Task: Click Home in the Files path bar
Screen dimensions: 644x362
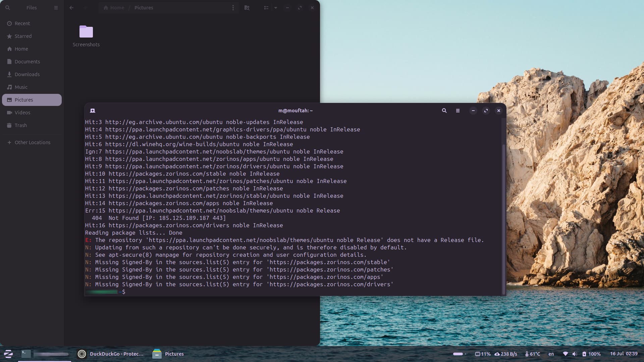Action: (x=114, y=8)
